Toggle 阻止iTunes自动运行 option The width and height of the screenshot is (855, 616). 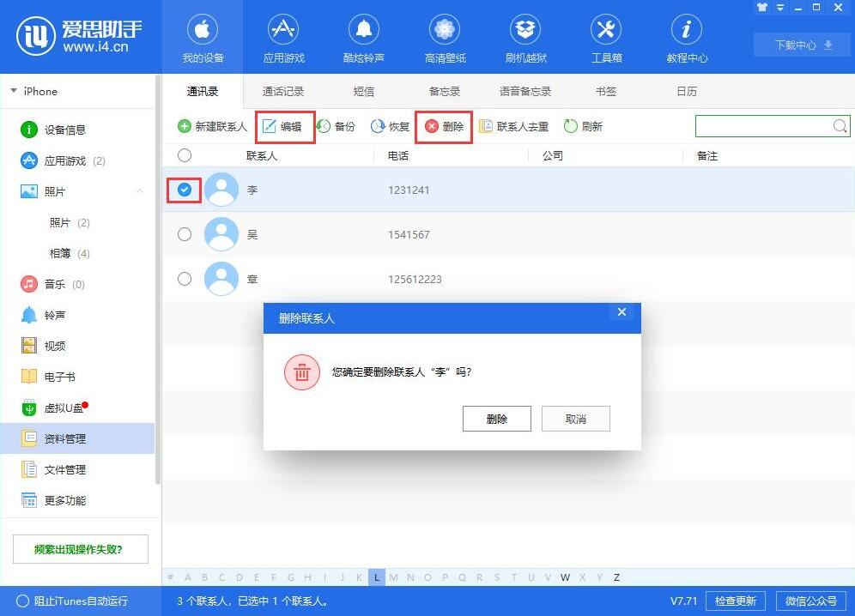click(72, 601)
